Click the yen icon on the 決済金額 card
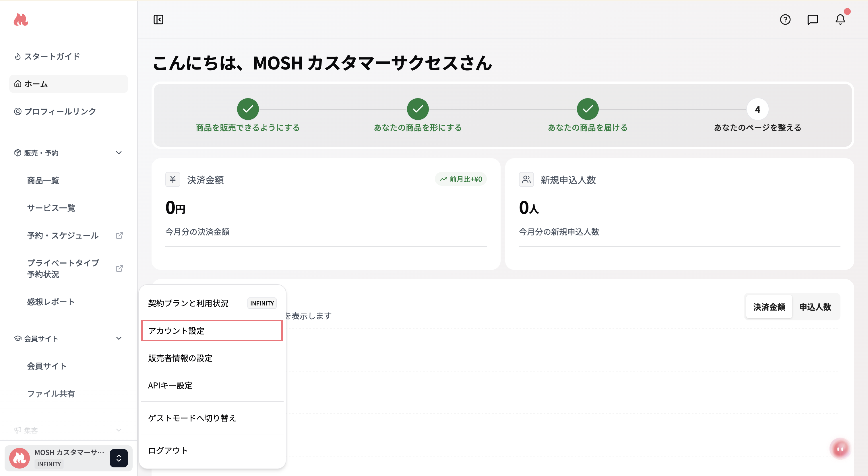Screen dimensions: 868x476 point(173,179)
